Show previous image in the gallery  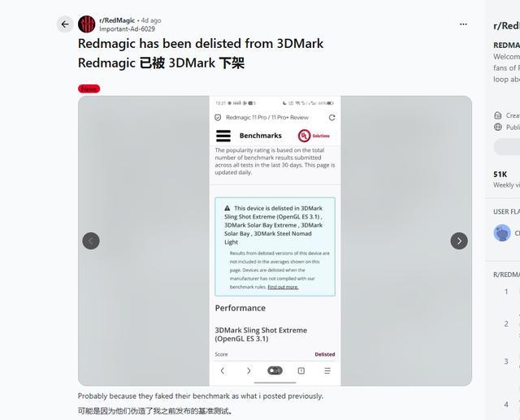[x=91, y=241]
